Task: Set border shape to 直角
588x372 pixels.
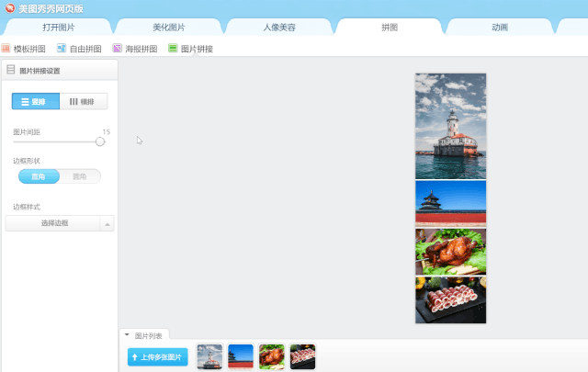Action: click(x=39, y=176)
